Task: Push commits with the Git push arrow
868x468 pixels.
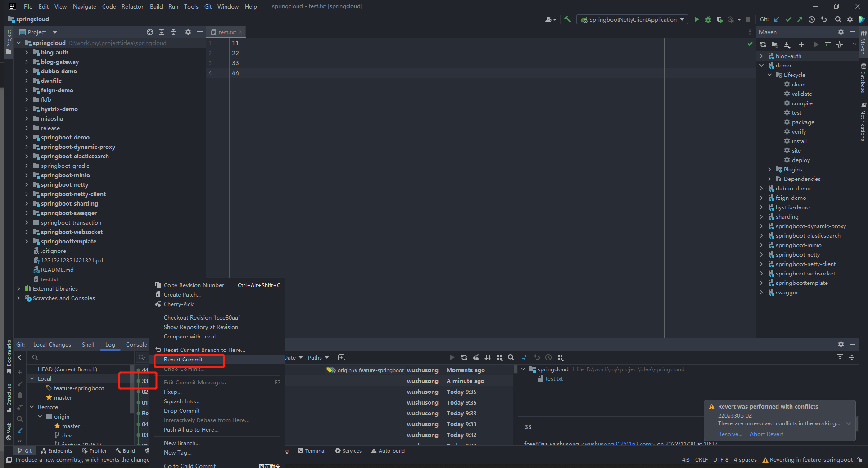Action: coord(800,19)
